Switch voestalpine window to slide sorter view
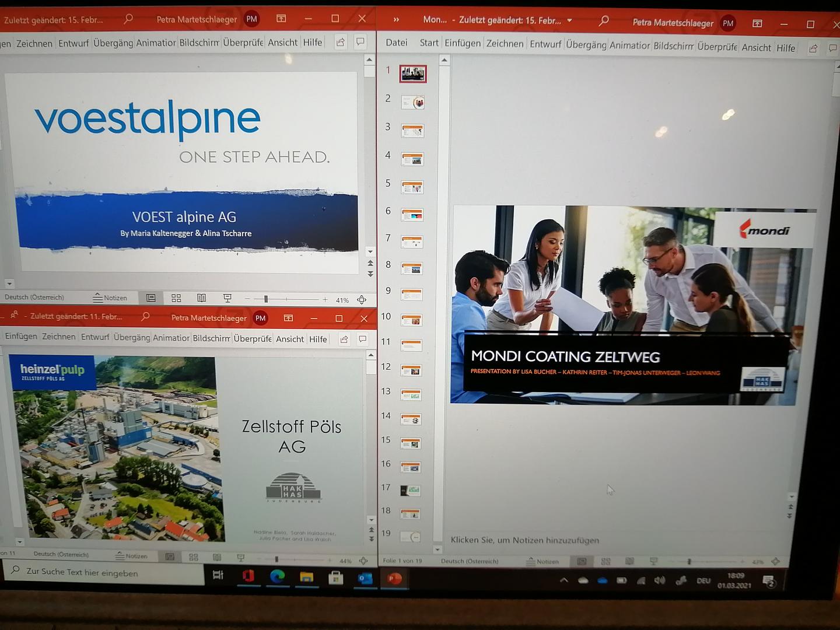This screenshot has width=840, height=630. tap(176, 298)
